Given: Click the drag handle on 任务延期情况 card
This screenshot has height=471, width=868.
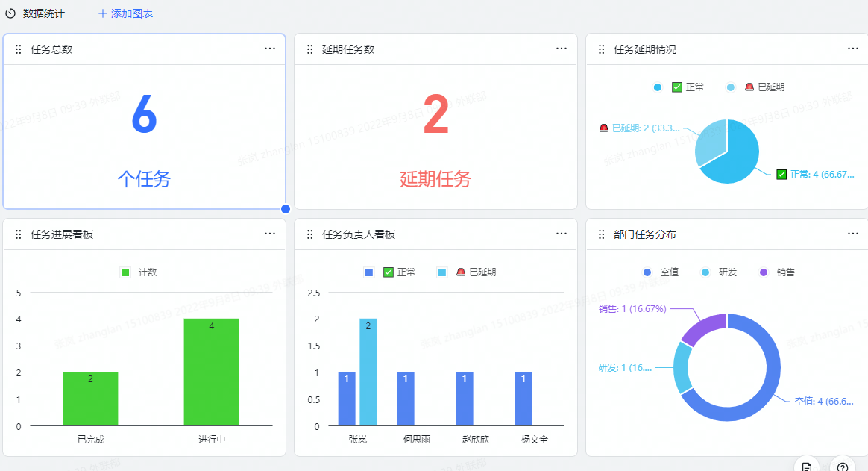Looking at the screenshot, I should 601,49.
